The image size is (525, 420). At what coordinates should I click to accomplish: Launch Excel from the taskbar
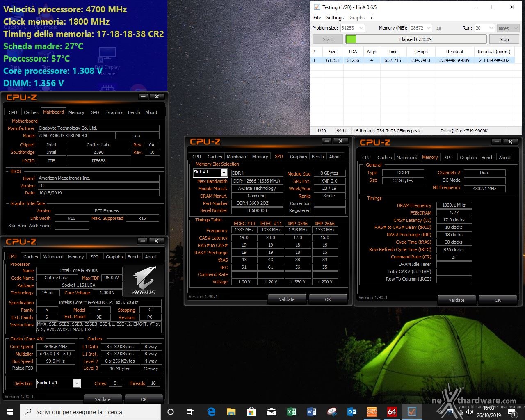[291, 412]
